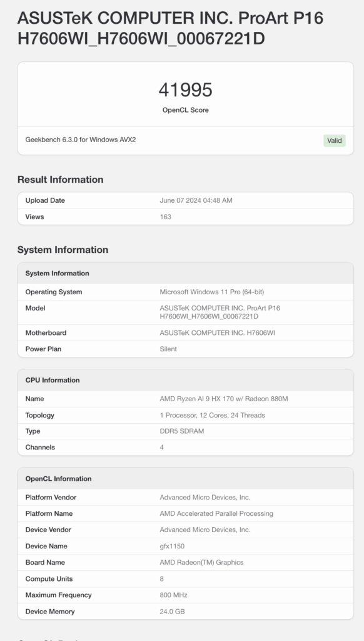This screenshot has width=364, height=641.
Task: Click the System Information section heading
Action: click(x=63, y=250)
